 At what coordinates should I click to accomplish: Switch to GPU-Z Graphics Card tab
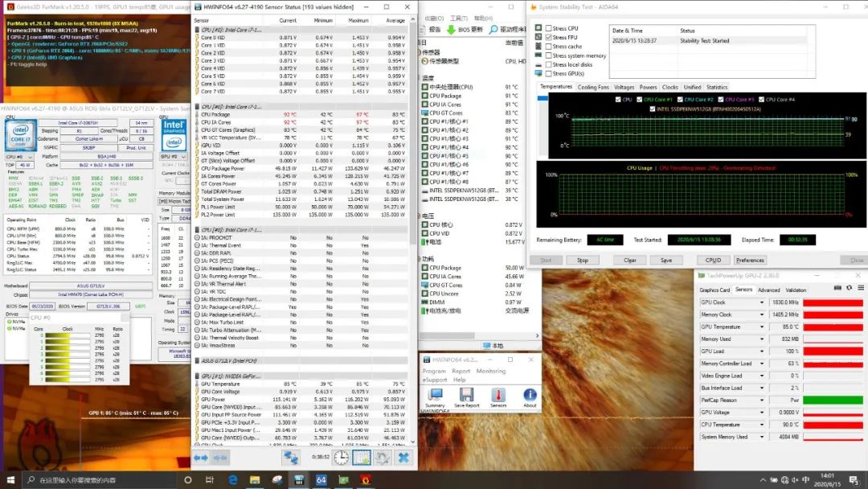click(714, 290)
